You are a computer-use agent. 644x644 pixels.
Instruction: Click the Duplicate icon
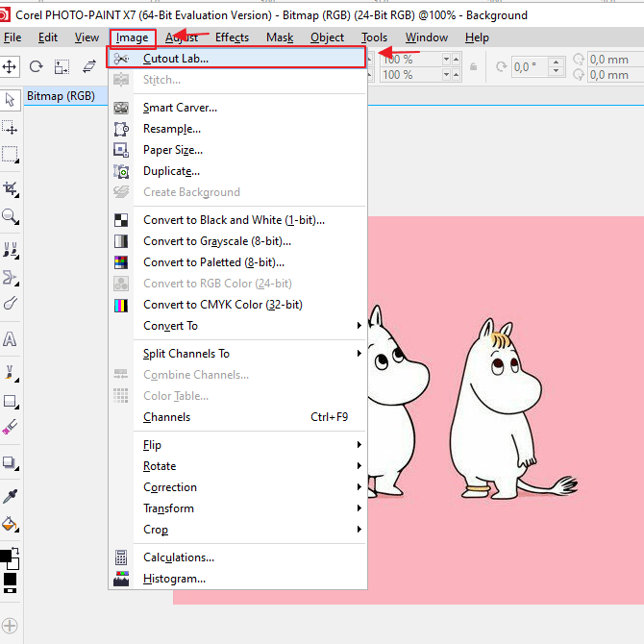pyautogui.click(x=121, y=172)
